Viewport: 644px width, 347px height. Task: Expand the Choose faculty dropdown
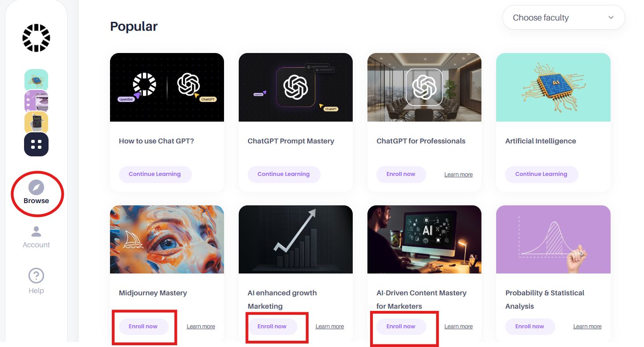pos(563,18)
